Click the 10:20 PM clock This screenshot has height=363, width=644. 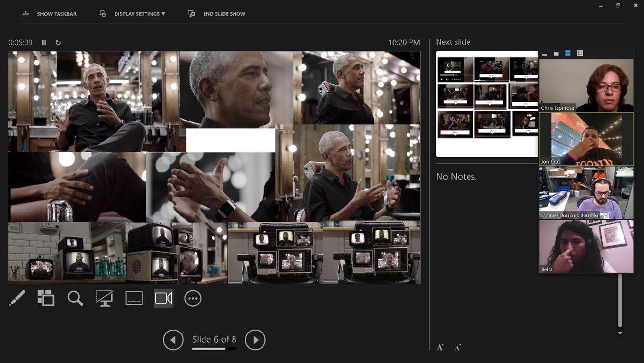point(404,43)
